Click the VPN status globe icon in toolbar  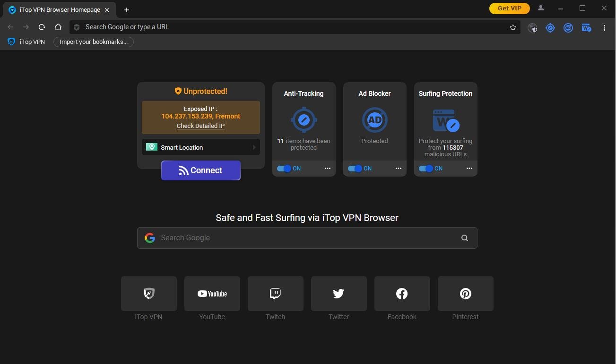(x=532, y=28)
